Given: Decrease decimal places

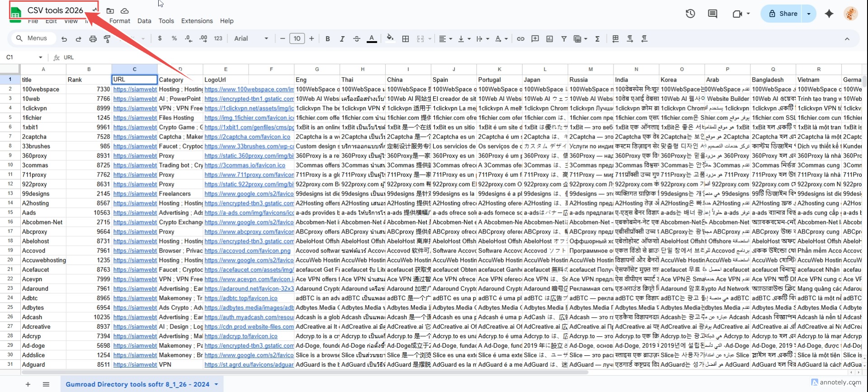Looking at the screenshot, I should point(189,38).
